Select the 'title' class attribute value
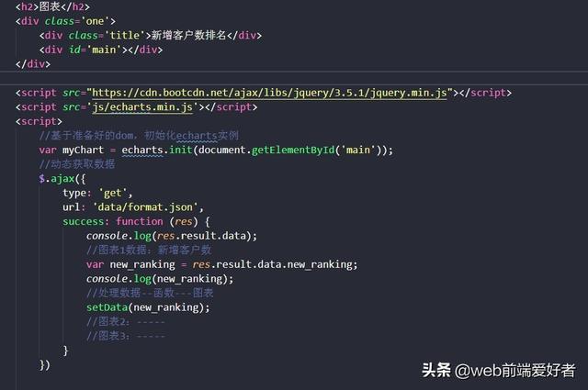The width and height of the screenshot is (588, 390). point(125,35)
